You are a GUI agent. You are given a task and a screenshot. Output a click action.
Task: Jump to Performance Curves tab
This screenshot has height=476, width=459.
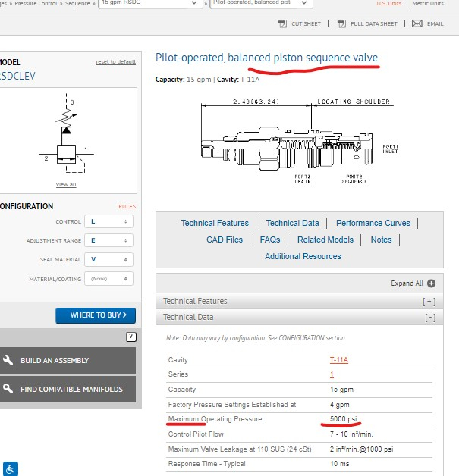tap(373, 223)
